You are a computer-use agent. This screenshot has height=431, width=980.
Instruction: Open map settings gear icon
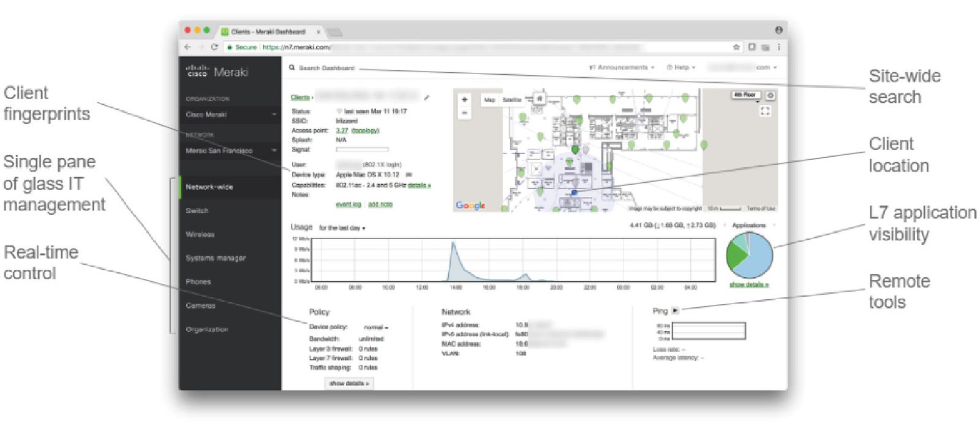(771, 96)
